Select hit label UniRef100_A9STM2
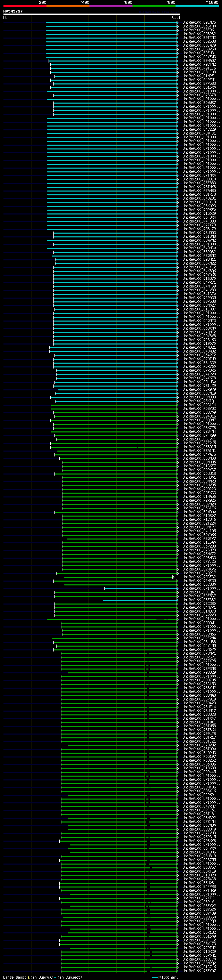 [x=199, y=65]
